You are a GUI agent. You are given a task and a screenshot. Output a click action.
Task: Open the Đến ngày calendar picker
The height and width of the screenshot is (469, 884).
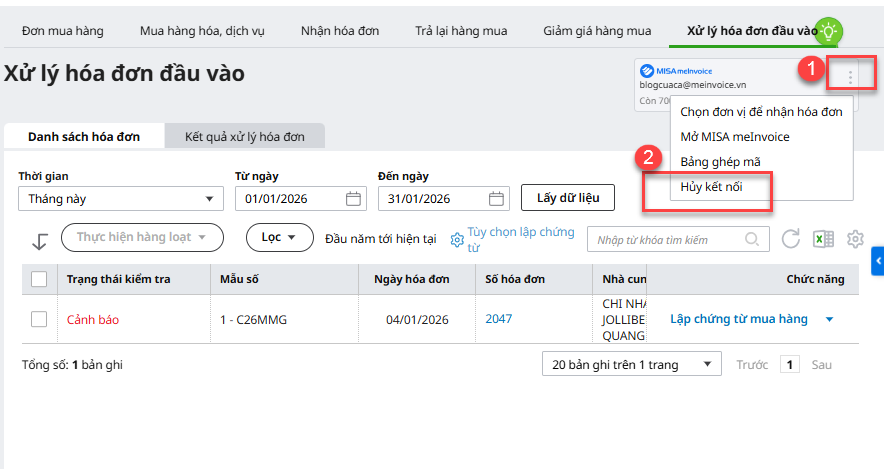(497, 198)
